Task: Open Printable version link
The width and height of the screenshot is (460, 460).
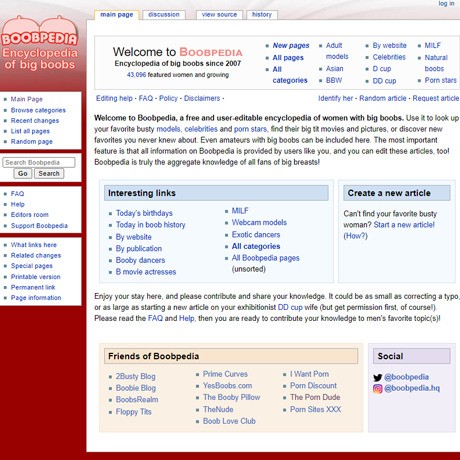Action: (35, 277)
